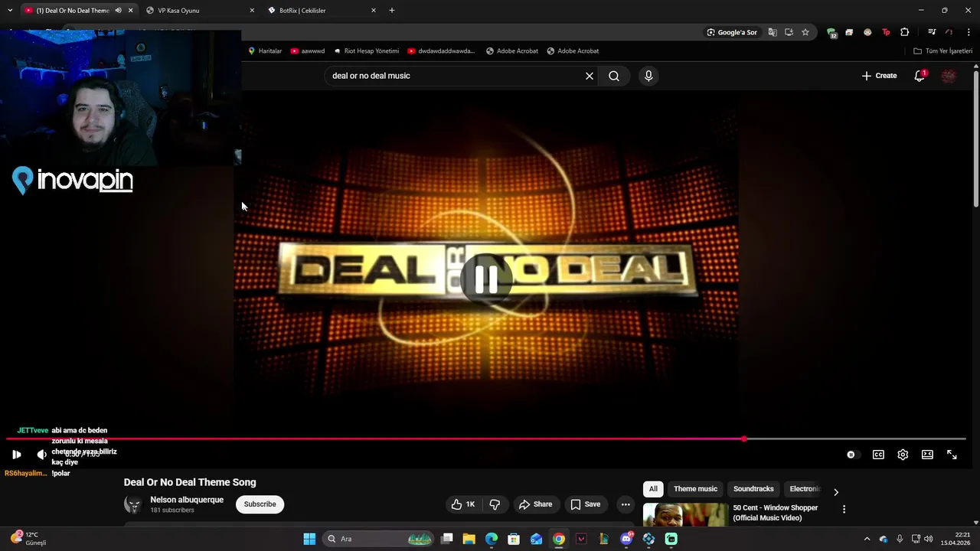Image resolution: width=980 pixels, height=551 pixels.
Task: Save video to playlist
Action: coord(586,504)
